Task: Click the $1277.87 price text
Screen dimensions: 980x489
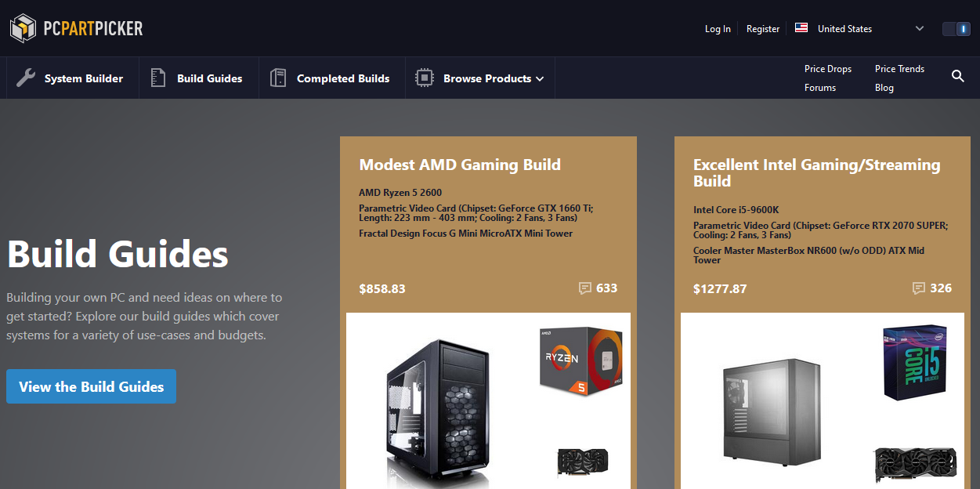Action: (720, 289)
